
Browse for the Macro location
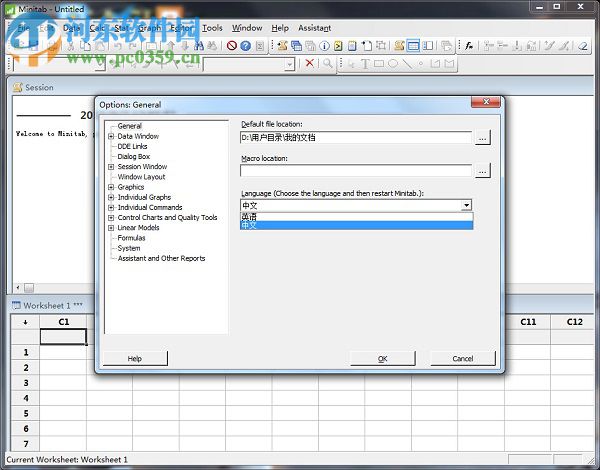point(483,171)
